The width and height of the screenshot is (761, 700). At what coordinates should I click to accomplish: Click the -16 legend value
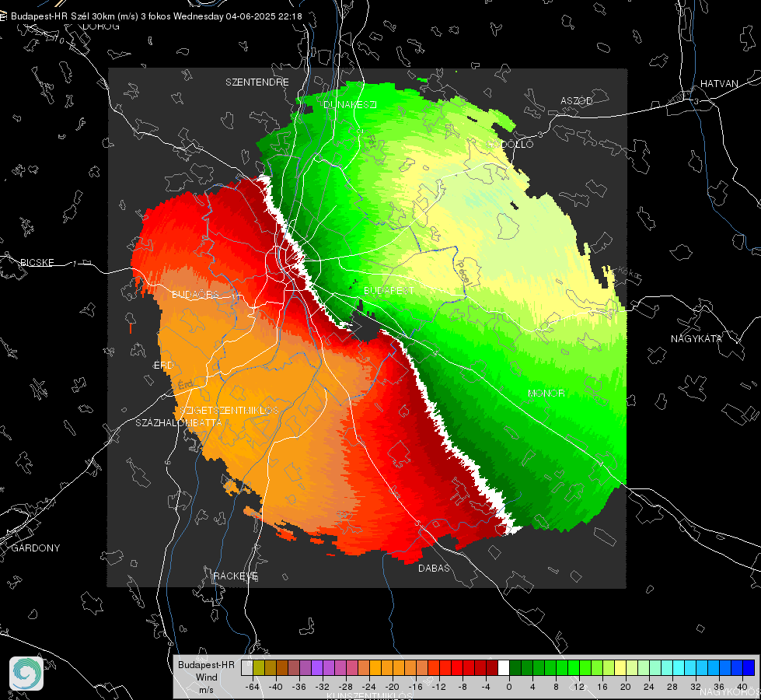[x=415, y=687]
